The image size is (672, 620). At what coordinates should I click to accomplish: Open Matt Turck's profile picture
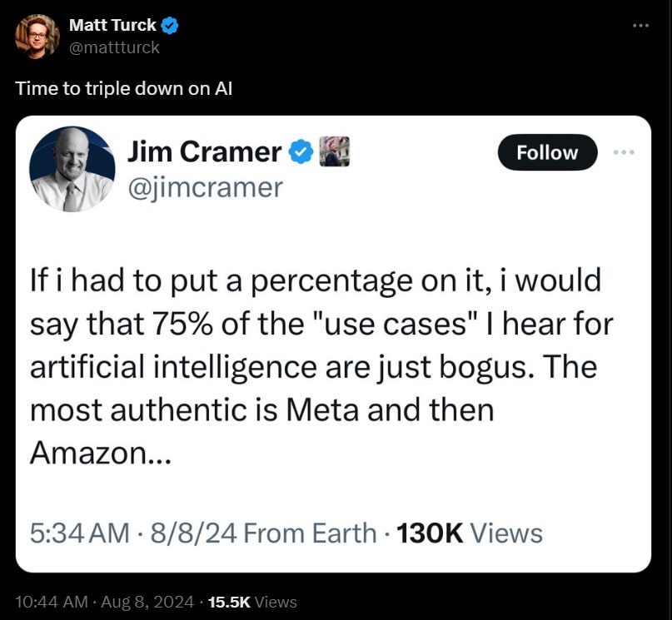[37, 37]
